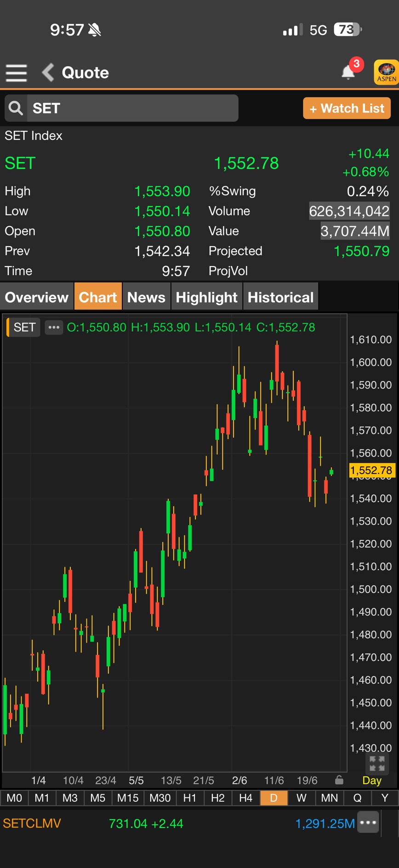Screen dimensions: 399x868
Task: Open chart series options ellipsis
Action: [54, 327]
